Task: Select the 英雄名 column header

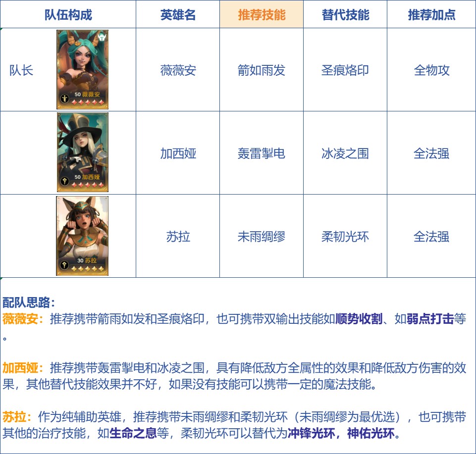Action: 178,14
